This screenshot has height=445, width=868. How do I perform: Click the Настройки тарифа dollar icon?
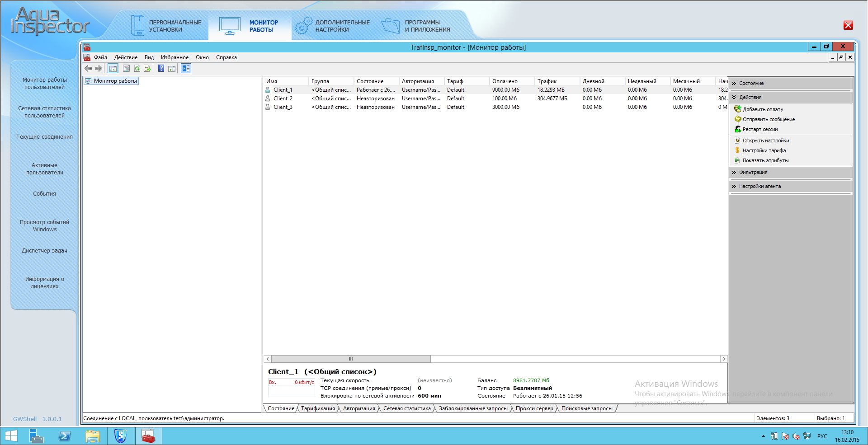pyautogui.click(x=737, y=150)
